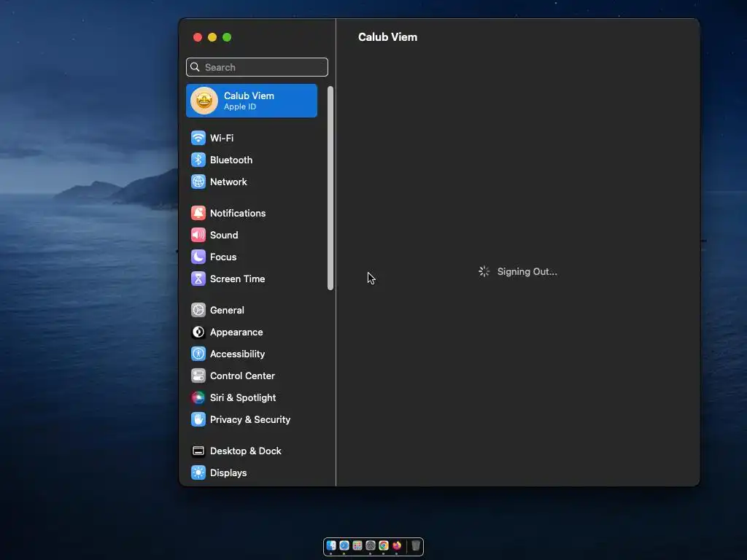This screenshot has width=747, height=560.
Task: Select Screen Time in sidebar
Action: pyautogui.click(x=252, y=279)
